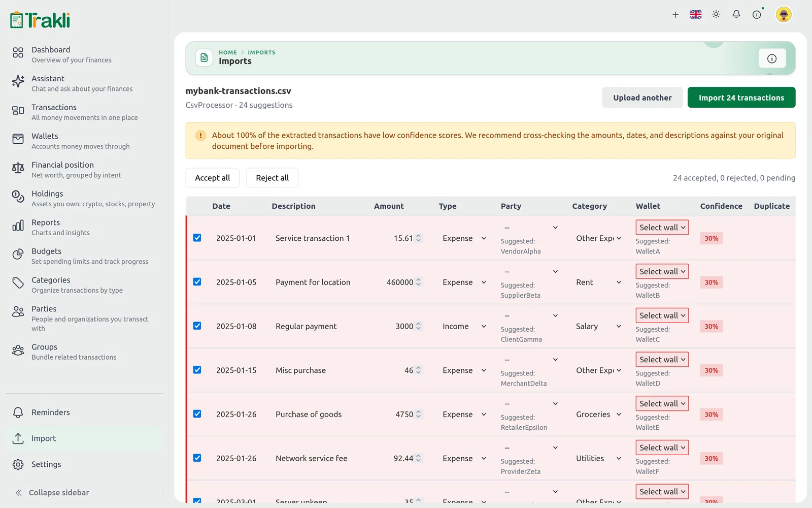The height and width of the screenshot is (508, 812).
Task: Click amount field showing 3000
Action: tap(398, 326)
